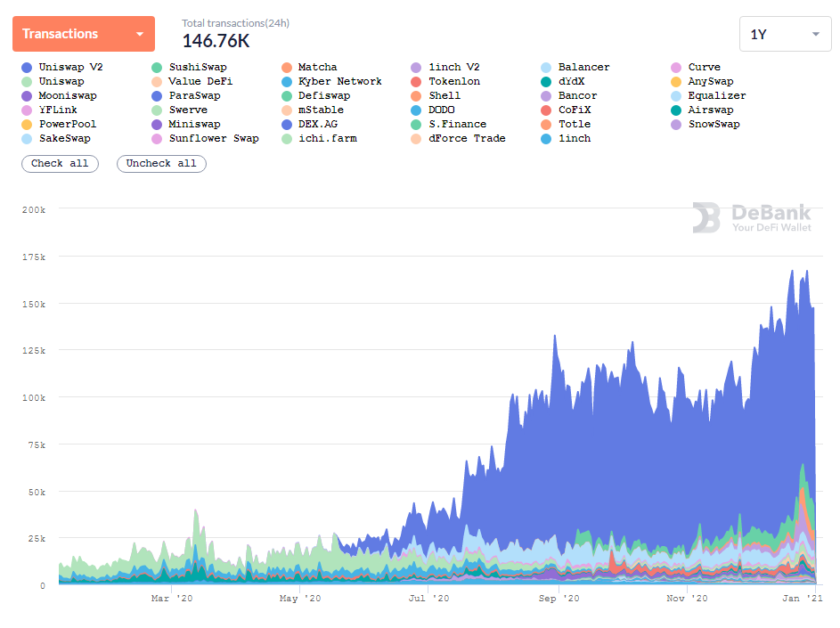Toggle the SnowSwap legend entry
Screen dimensions: 840x628
pos(705,125)
